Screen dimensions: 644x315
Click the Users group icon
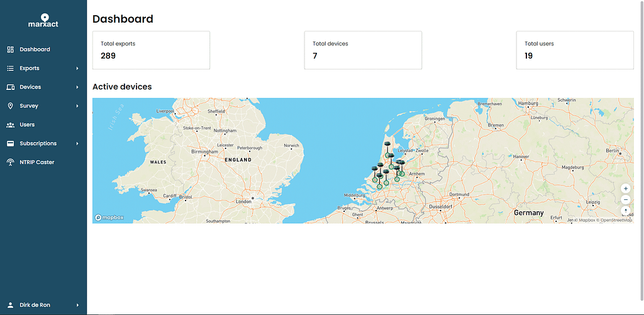tap(10, 124)
